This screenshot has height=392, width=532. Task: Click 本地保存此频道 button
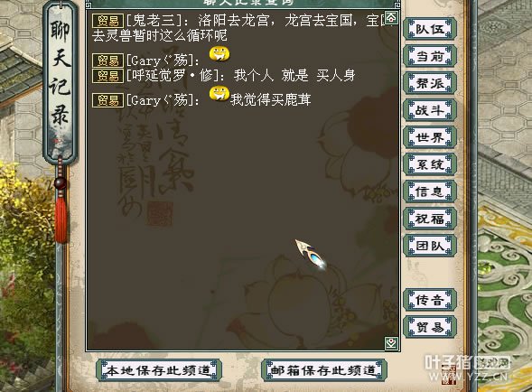tap(159, 370)
